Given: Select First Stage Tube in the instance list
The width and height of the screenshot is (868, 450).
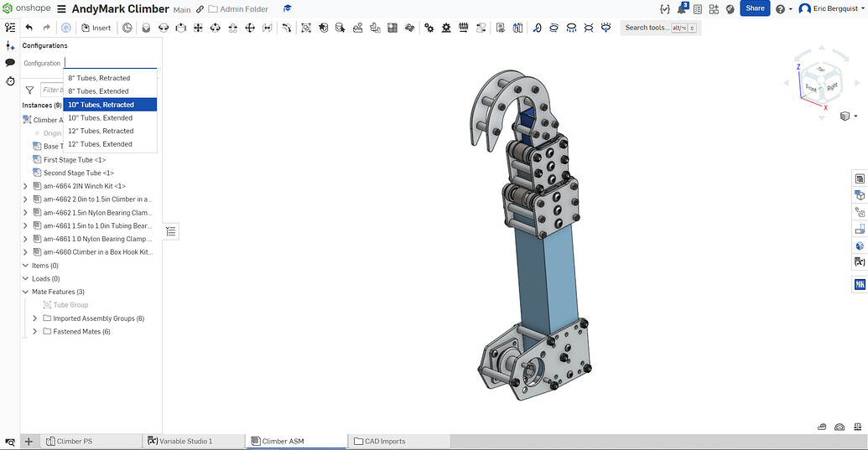Looking at the screenshot, I should tap(74, 160).
